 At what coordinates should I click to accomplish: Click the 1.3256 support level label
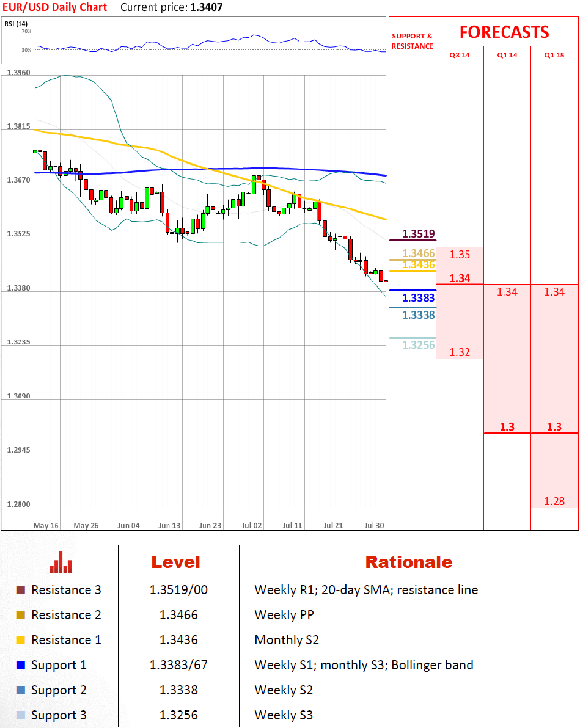tap(418, 345)
